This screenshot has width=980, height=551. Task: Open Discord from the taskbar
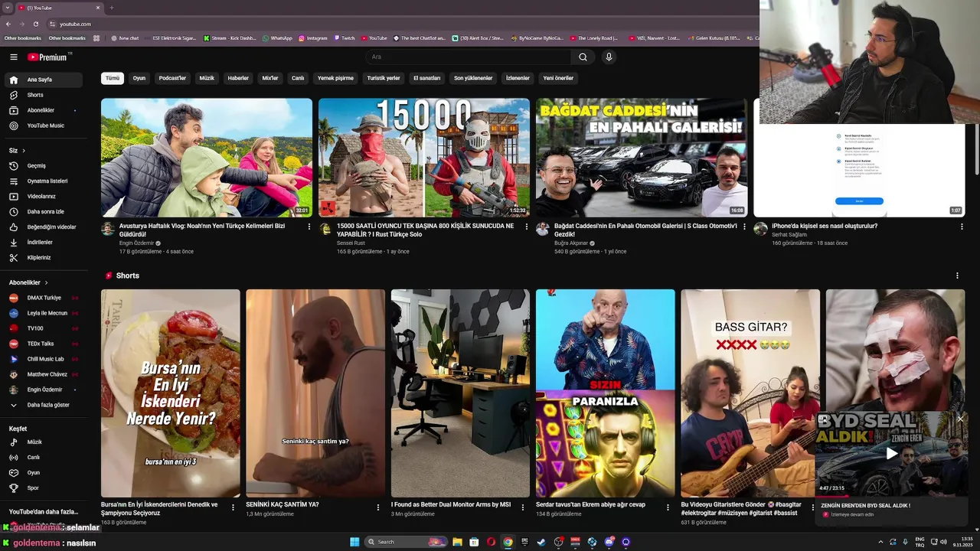[609, 542]
